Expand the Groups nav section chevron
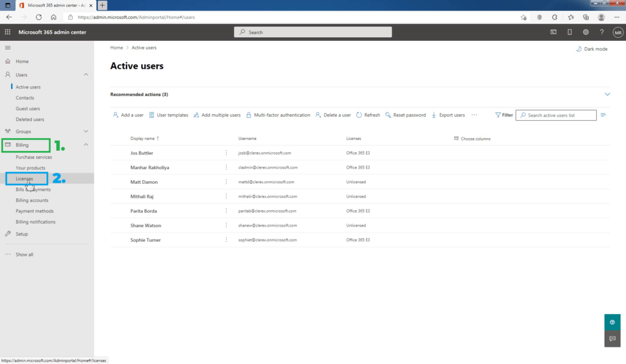Viewport: 626px width, 364px height. (86, 131)
